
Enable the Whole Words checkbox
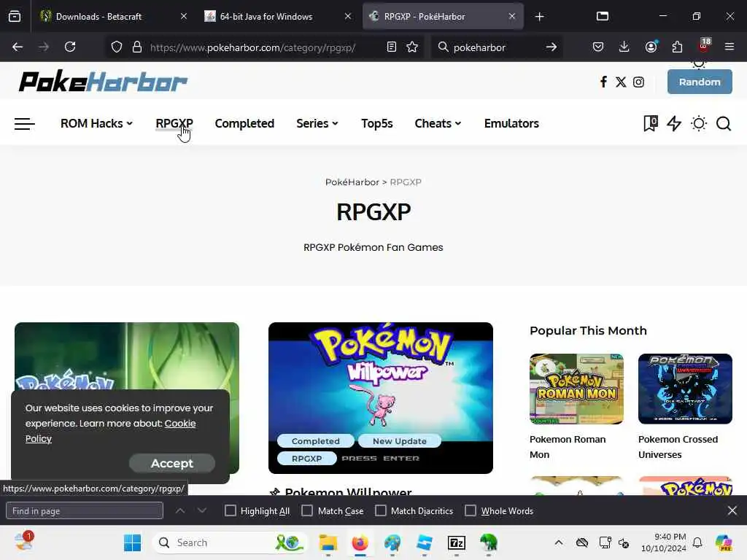(x=471, y=510)
